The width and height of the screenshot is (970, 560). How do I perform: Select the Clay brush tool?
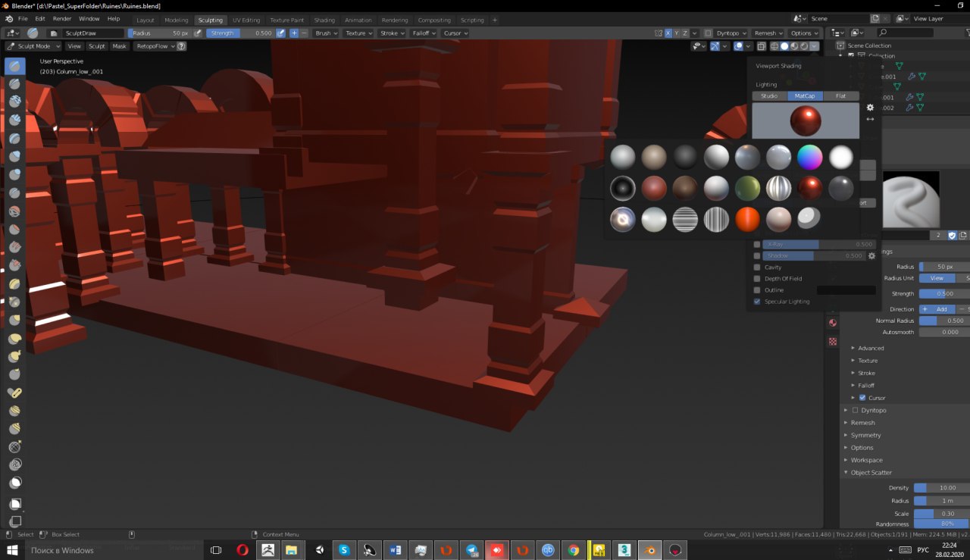point(14,102)
